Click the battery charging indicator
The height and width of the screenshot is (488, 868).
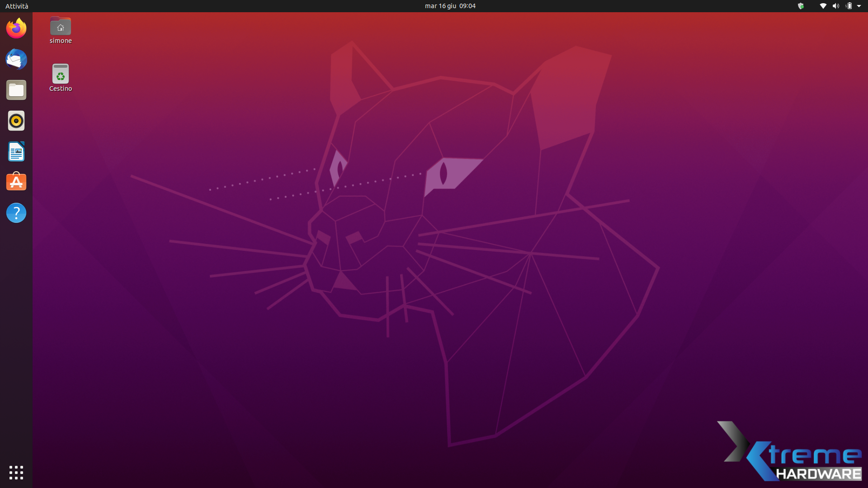click(x=849, y=6)
